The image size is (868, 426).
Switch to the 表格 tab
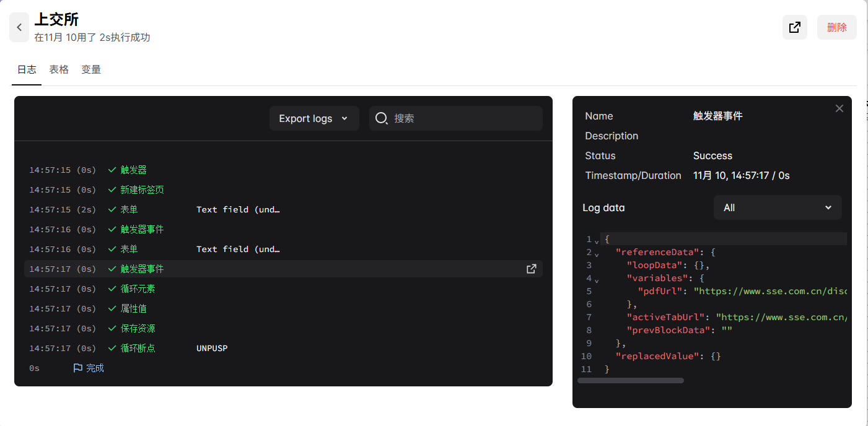[x=59, y=69]
